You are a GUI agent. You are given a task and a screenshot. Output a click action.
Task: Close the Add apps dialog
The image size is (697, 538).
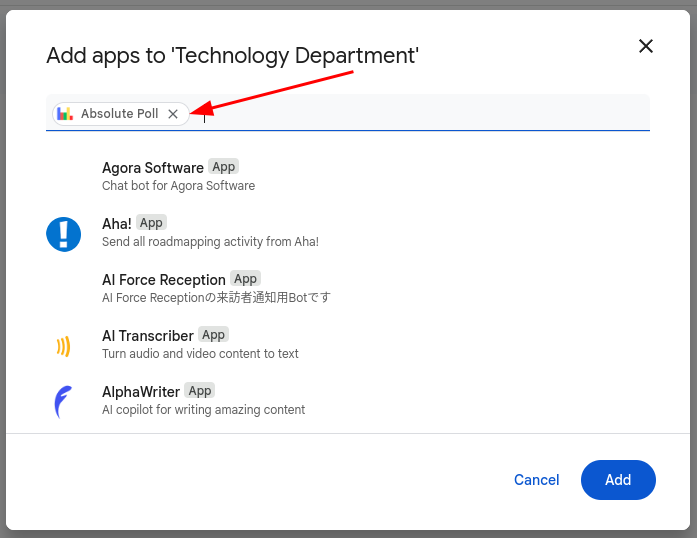645,46
